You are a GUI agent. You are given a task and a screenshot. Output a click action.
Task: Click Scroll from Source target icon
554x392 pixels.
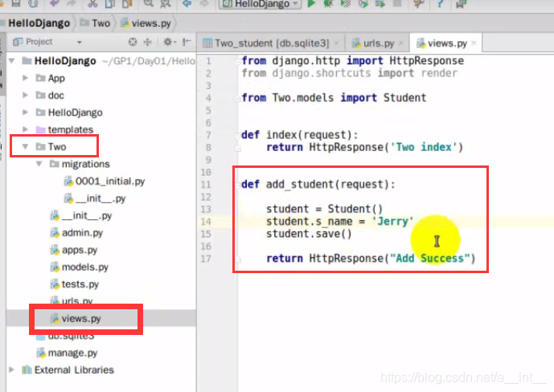(133, 42)
